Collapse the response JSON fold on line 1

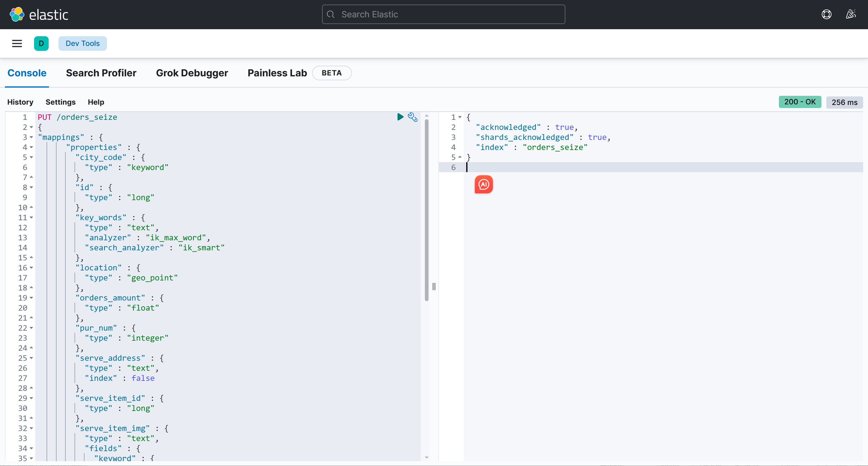tap(460, 117)
